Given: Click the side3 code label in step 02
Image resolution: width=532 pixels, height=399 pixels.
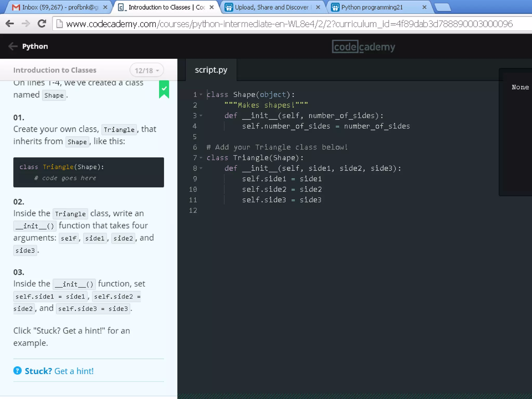Looking at the screenshot, I should [25, 251].
